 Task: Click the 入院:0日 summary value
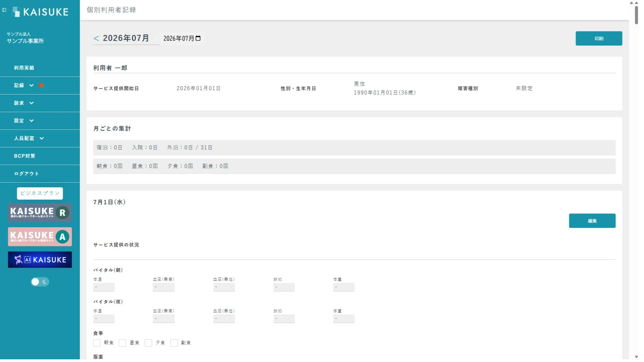[x=145, y=148]
